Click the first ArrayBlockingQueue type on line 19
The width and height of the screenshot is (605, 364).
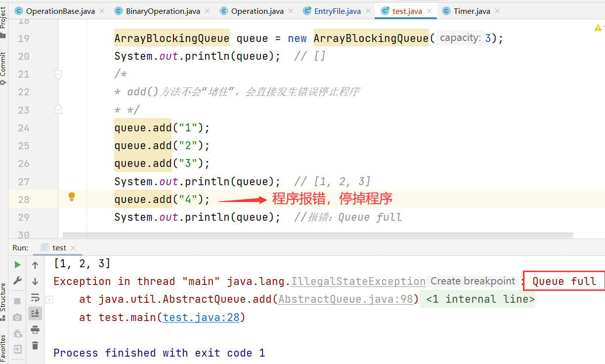[x=172, y=39]
